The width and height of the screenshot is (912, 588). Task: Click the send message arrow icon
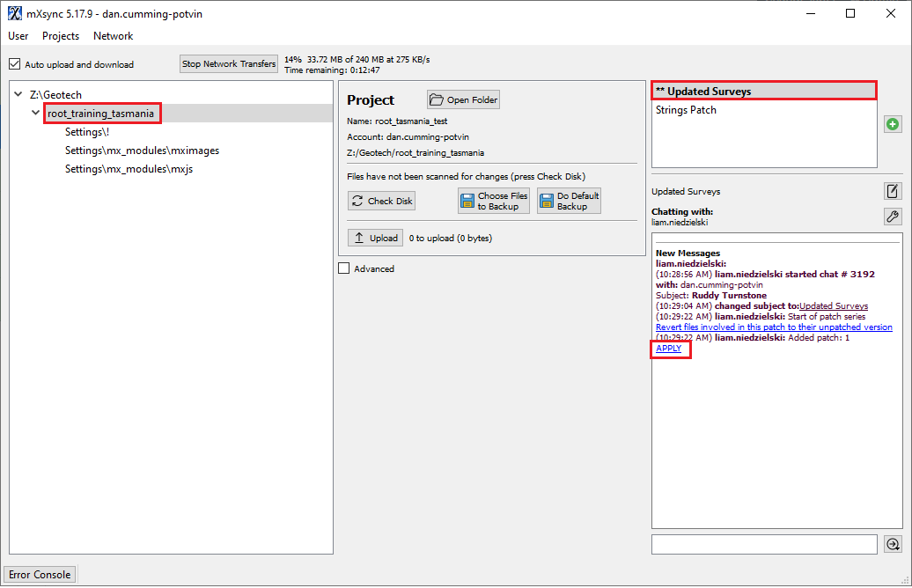[x=893, y=544]
